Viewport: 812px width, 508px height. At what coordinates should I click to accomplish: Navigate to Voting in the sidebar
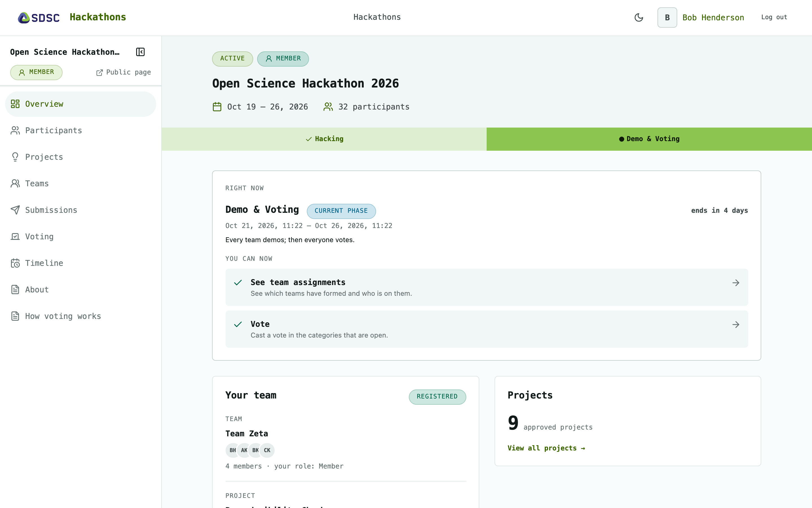pos(81,237)
